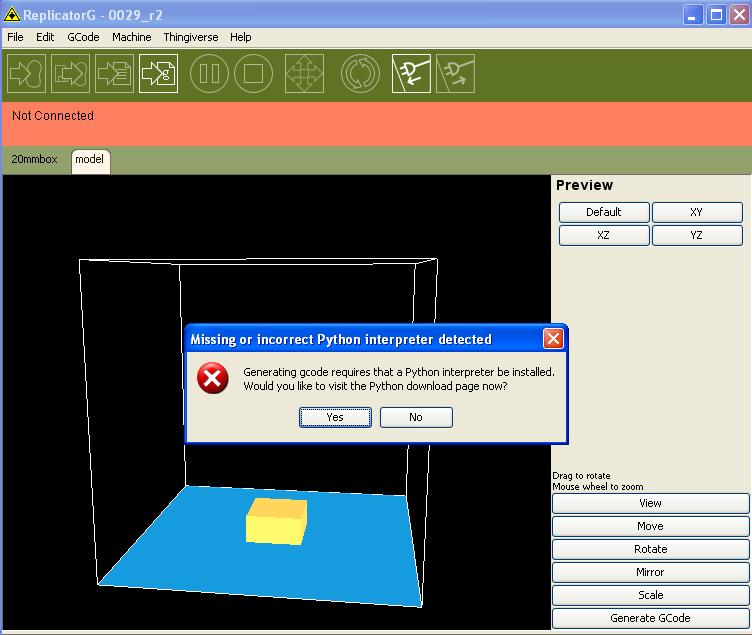This screenshot has width=752, height=635.
Task: Click the dialog title bar text
Action: (x=341, y=339)
